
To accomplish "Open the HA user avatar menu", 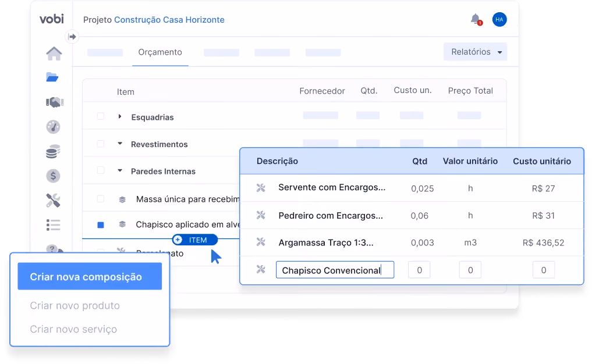I will [499, 19].
